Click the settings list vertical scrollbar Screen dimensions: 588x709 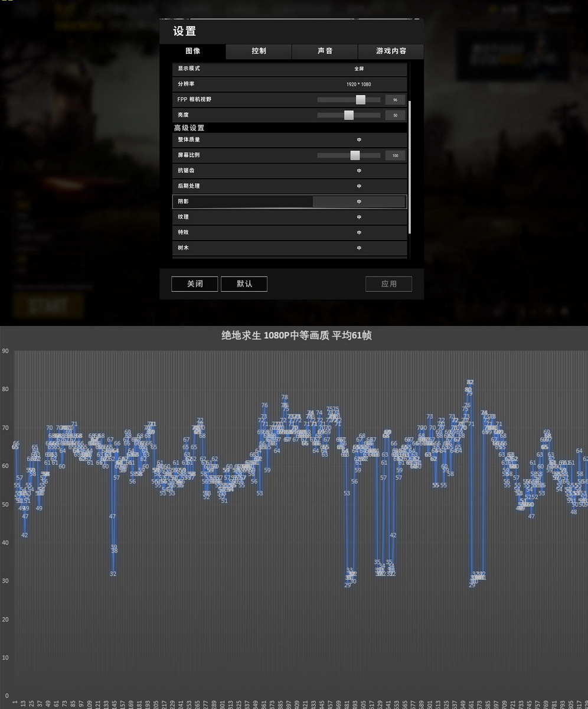click(x=410, y=167)
